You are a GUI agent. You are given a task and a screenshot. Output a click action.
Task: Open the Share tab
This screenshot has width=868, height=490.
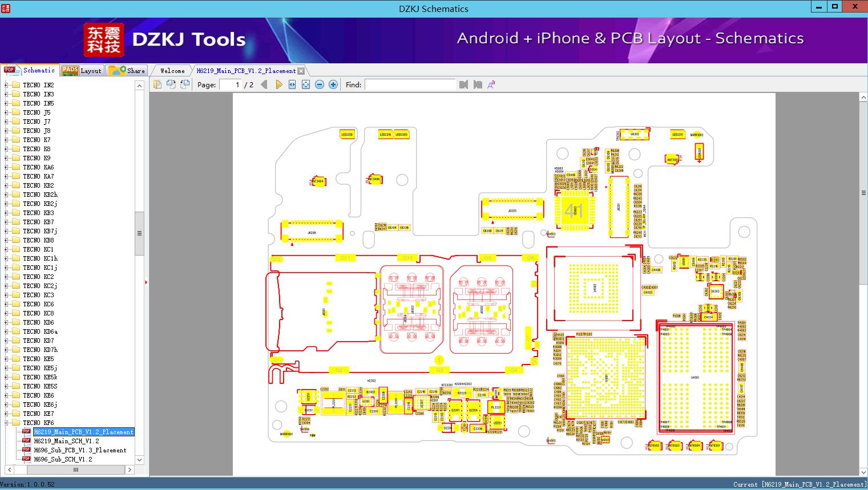[x=127, y=70]
